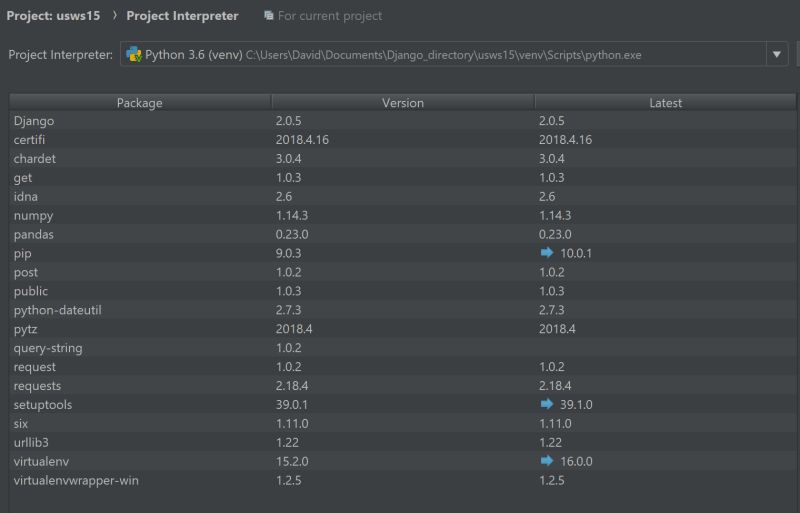Click setuptools installed version 39.0.1
The image size is (800, 513).
(x=292, y=405)
